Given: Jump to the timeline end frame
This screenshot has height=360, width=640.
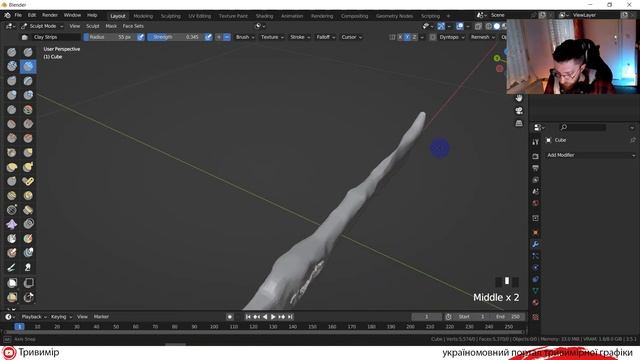Looking at the screenshot, I should [x=290, y=317].
